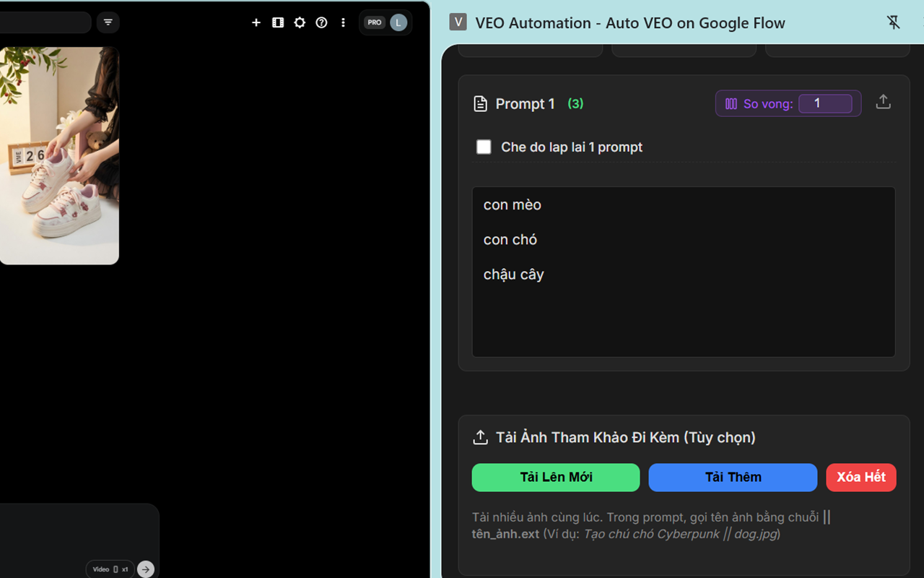
Task: Open the three-dot more options menu
Action: [x=343, y=22]
